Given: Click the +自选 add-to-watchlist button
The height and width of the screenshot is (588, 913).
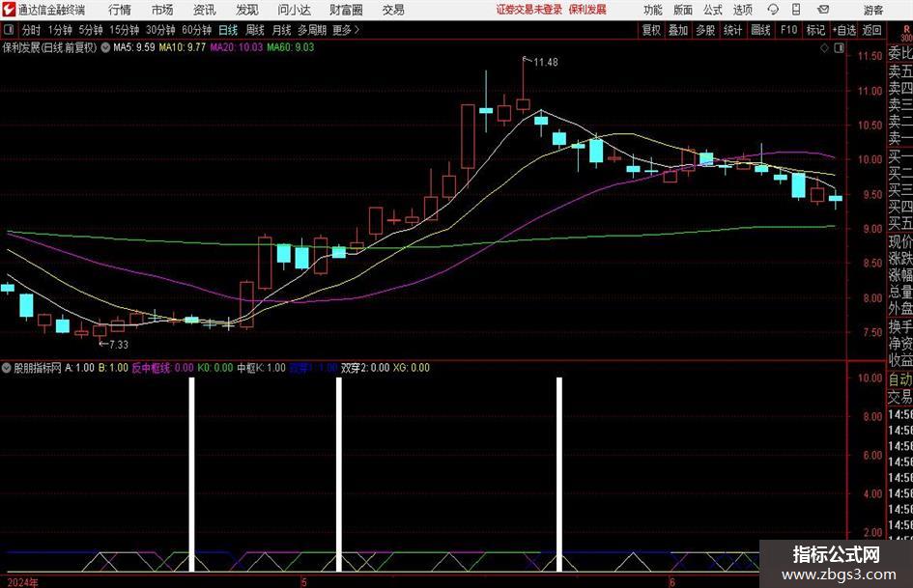Looking at the screenshot, I should click(843, 30).
